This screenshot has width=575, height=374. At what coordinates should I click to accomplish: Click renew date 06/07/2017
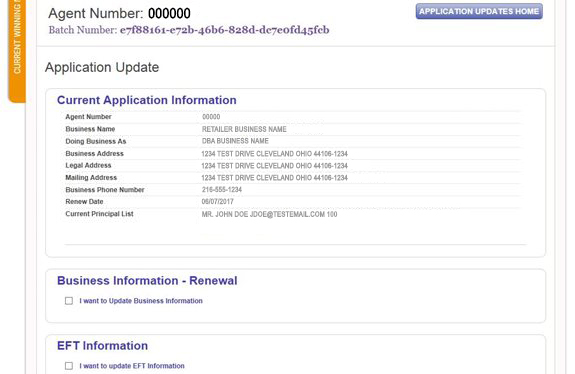click(217, 202)
